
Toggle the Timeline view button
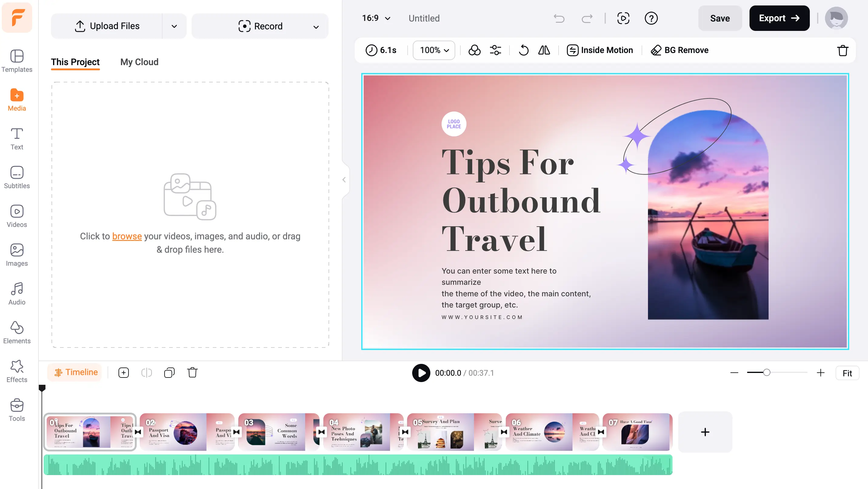75,372
